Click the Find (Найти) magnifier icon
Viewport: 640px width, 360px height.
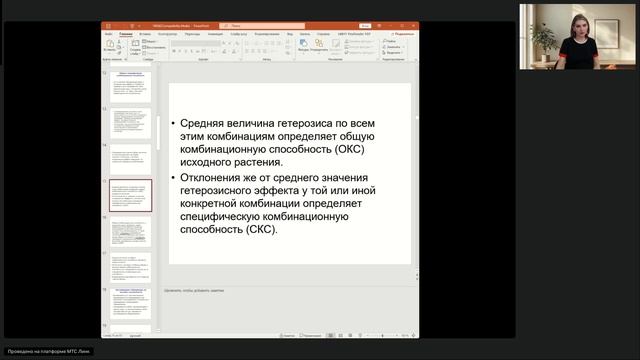pos(384,41)
